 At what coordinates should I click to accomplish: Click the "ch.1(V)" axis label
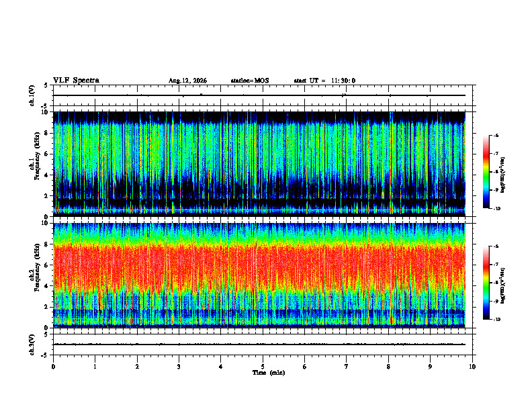click(x=32, y=95)
